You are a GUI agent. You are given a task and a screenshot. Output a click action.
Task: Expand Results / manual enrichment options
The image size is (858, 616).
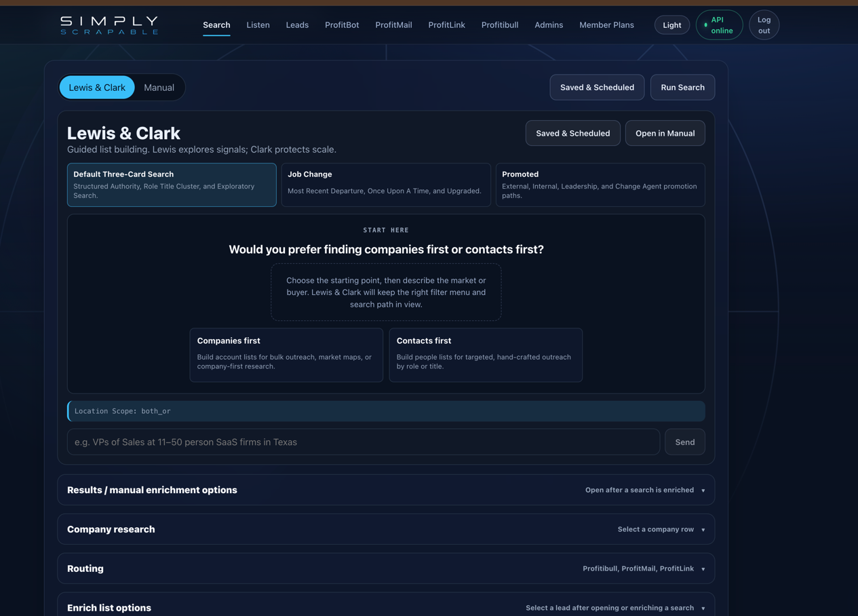386,490
